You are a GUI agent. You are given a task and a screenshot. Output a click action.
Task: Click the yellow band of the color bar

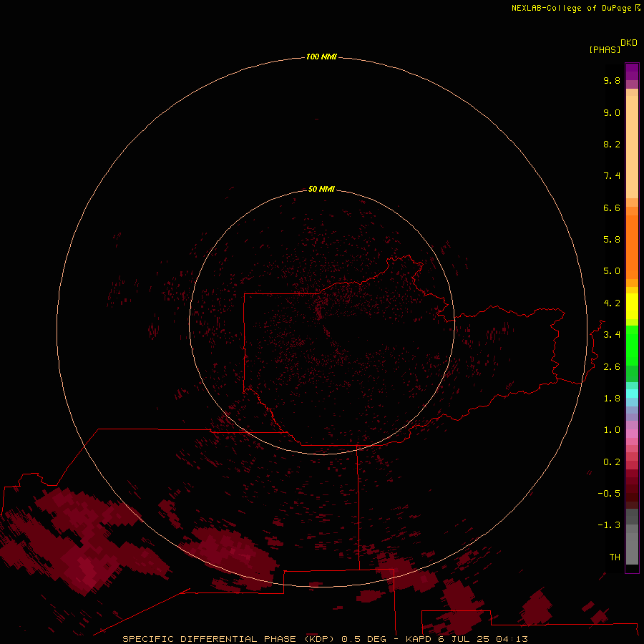[632, 306]
